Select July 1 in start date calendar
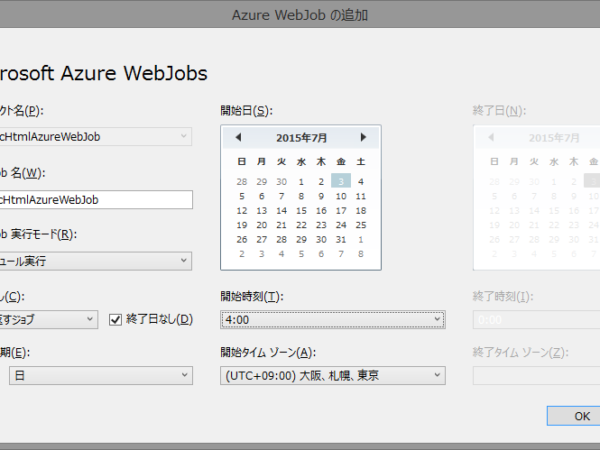The image size is (600, 450). (x=301, y=181)
